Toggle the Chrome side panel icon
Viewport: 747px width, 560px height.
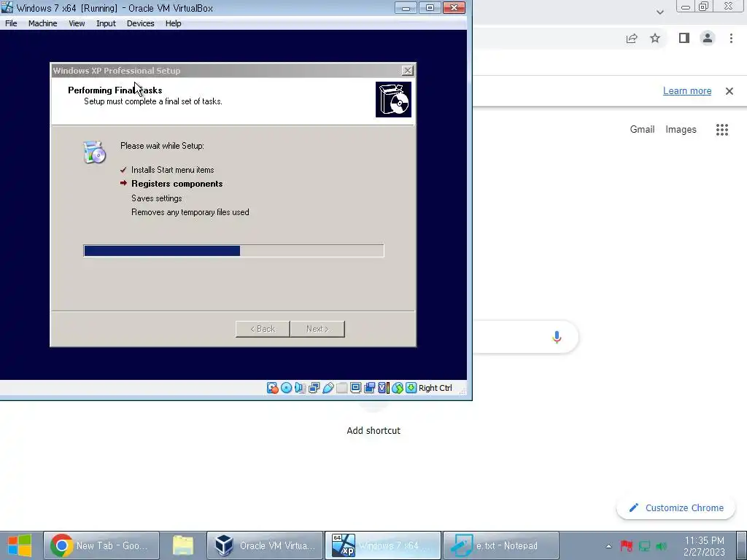[x=684, y=38]
